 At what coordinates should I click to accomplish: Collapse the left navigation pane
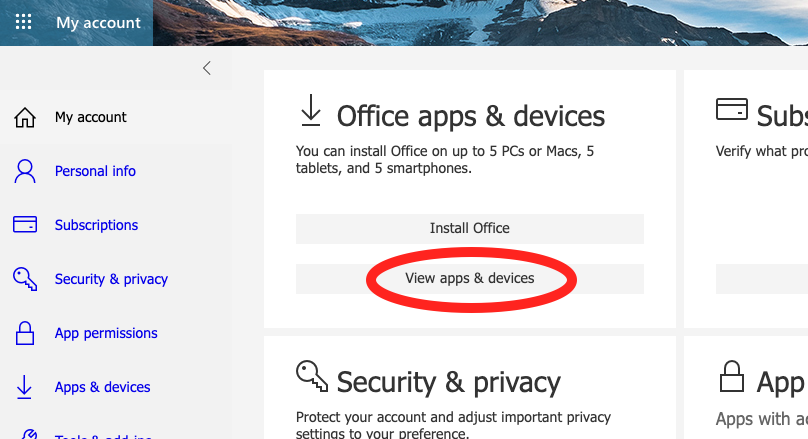coord(207,68)
